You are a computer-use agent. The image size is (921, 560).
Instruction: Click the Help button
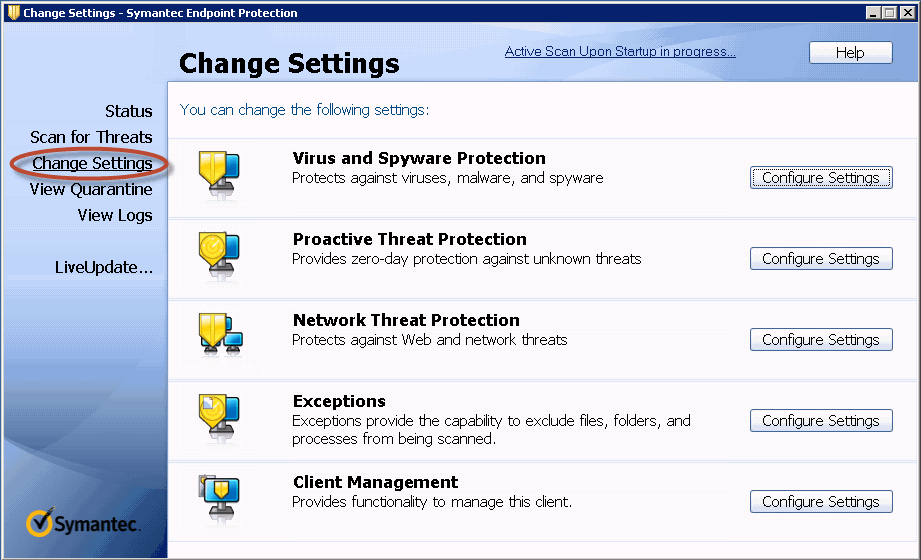(x=850, y=52)
